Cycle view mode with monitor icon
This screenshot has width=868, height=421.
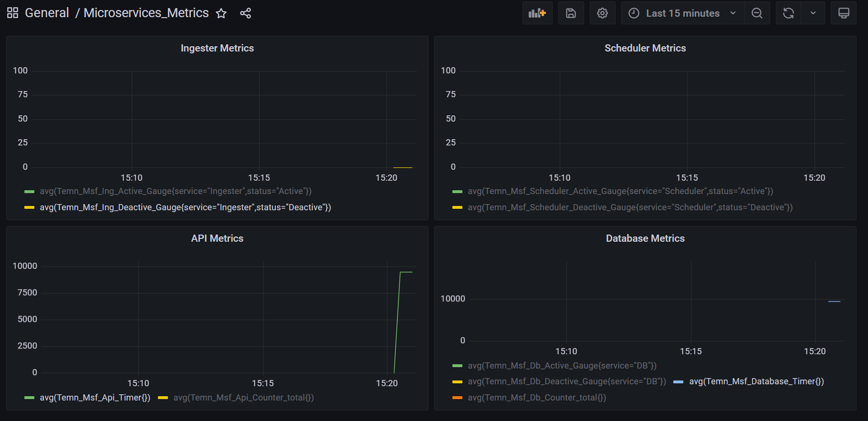843,13
